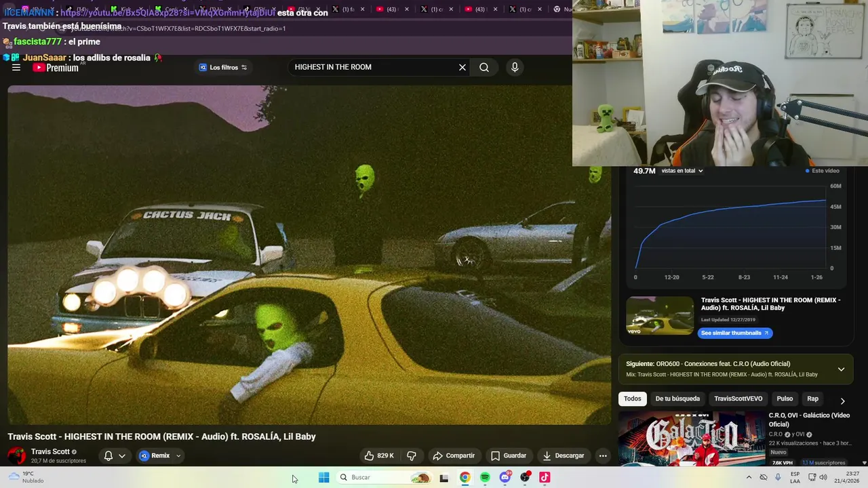Save the video with Guardar
868x488 pixels.
[x=509, y=455]
